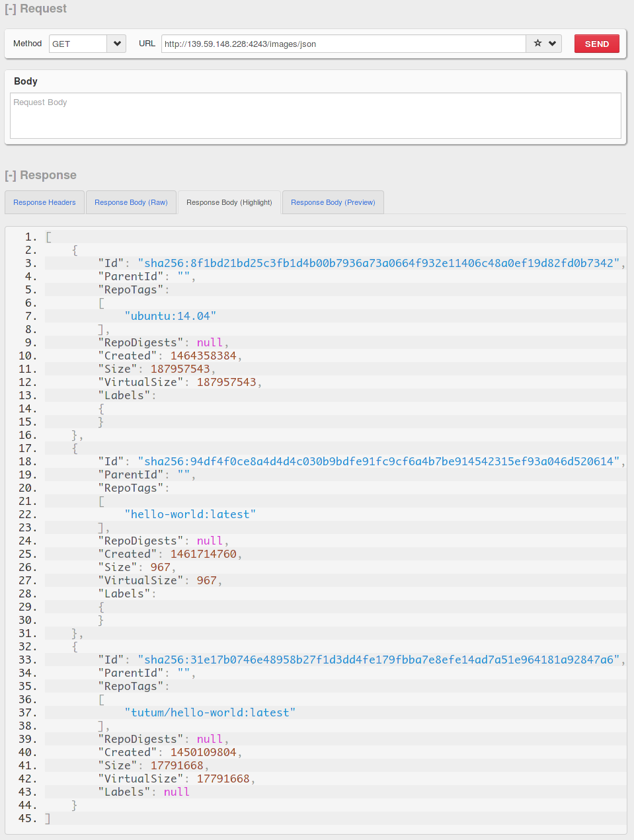Click the Created value 1450109804

tap(204, 752)
